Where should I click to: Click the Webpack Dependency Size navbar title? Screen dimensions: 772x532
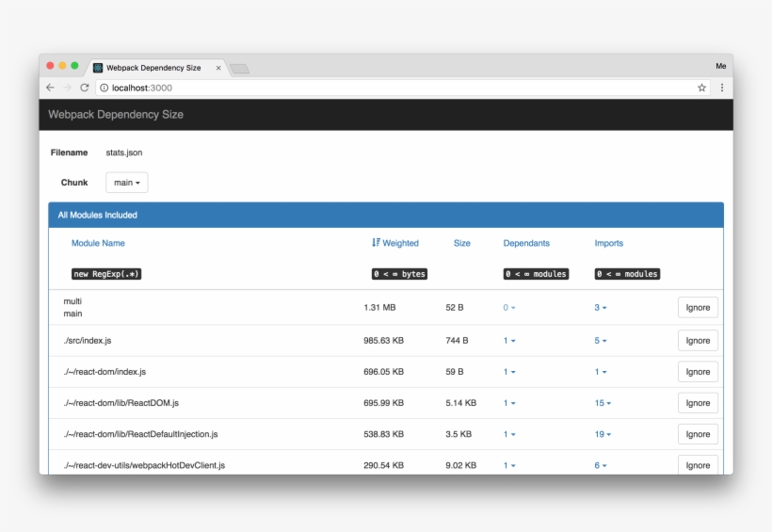click(116, 115)
